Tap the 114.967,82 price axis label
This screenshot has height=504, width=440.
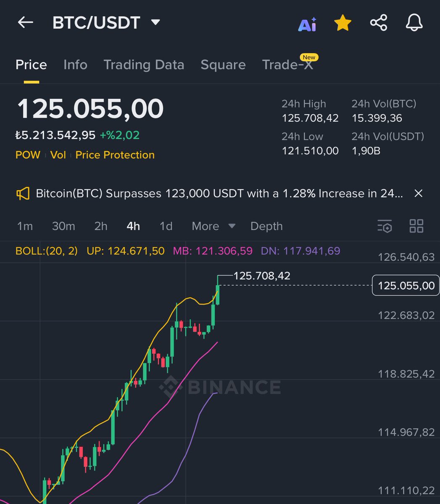click(406, 432)
